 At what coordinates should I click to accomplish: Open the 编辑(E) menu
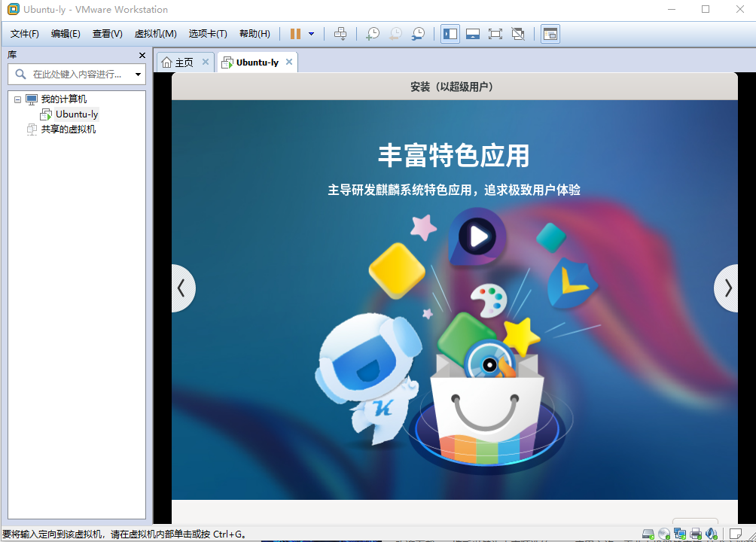pos(66,34)
